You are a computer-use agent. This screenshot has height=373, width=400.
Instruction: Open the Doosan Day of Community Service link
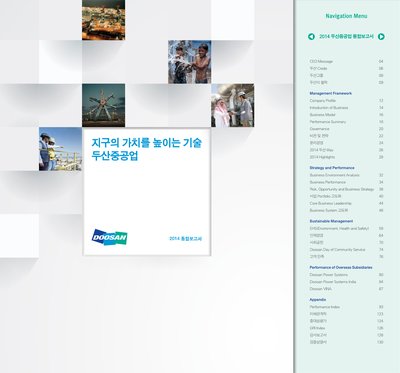(337, 249)
